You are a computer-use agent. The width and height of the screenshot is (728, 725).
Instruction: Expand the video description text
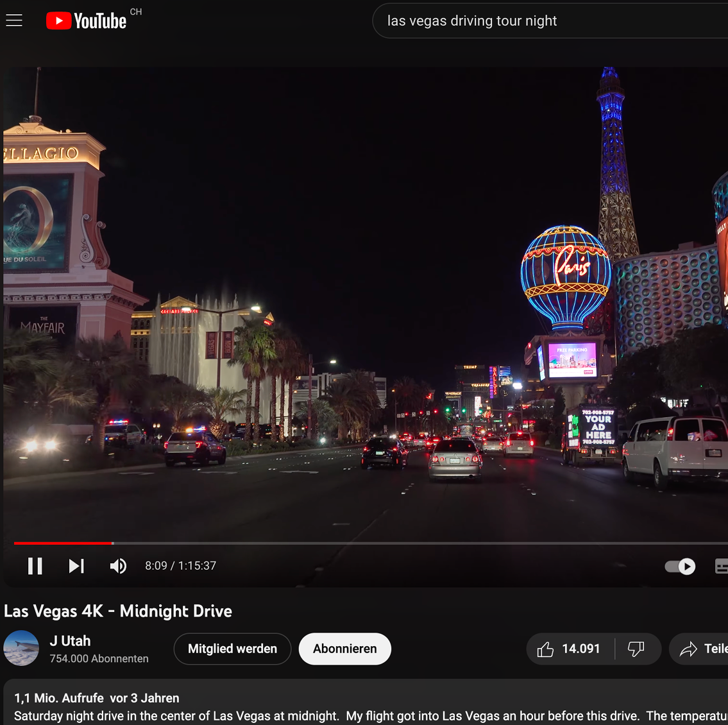[x=371, y=716]
